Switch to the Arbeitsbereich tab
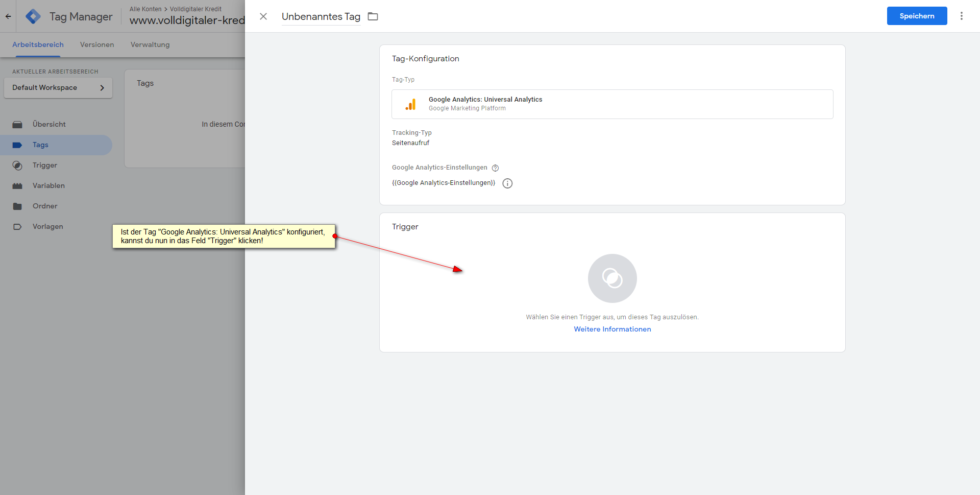The width and height of the screenshot is (980, 495). point(38,44)
